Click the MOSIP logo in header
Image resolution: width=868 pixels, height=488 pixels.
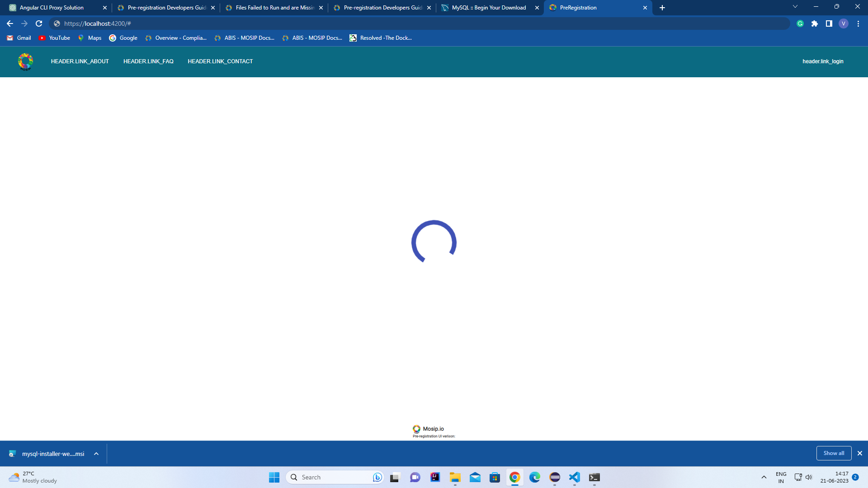tap(25, 61)
